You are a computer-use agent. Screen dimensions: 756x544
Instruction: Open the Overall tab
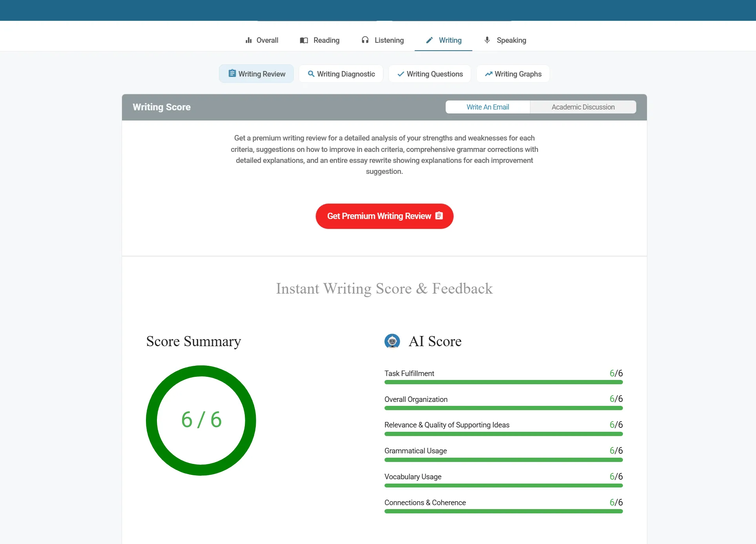pyautogui.click(x=262, y=40)
